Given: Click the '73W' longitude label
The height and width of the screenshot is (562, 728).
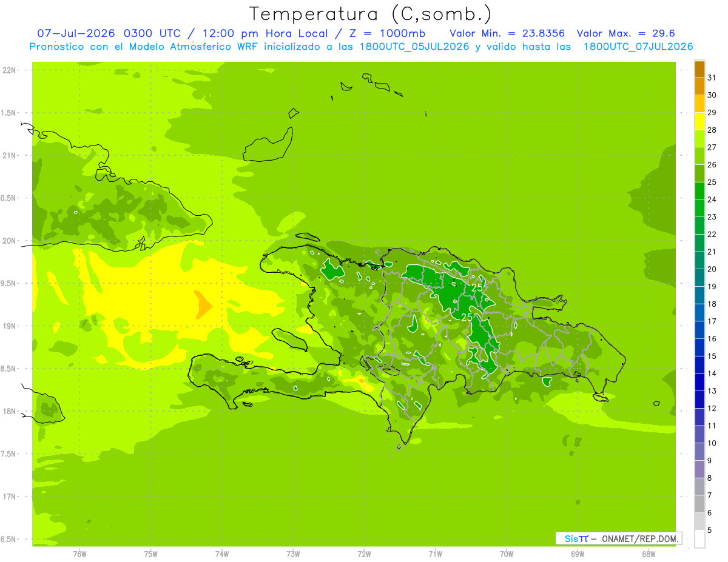Looking at the screenshot, I should coord(293,554).
